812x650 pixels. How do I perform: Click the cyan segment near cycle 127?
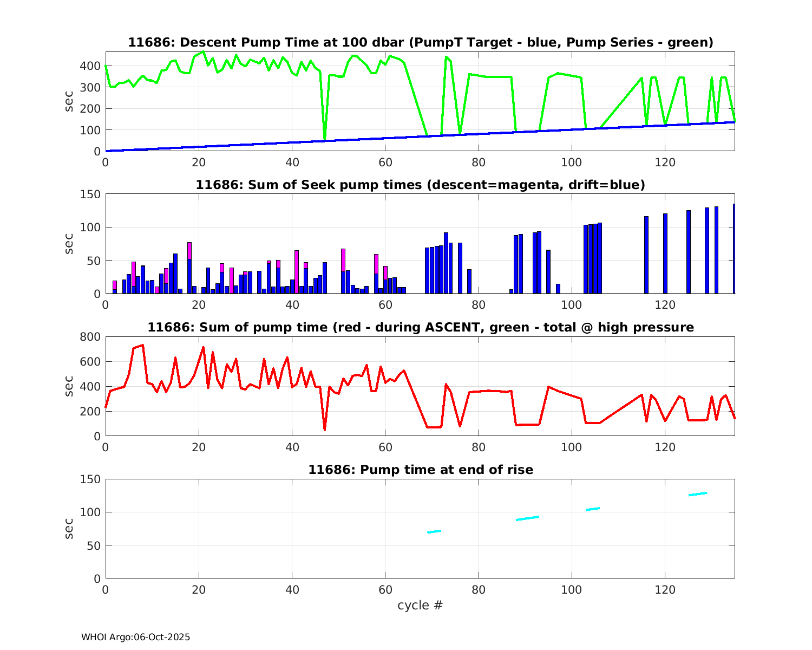(698, 494)
